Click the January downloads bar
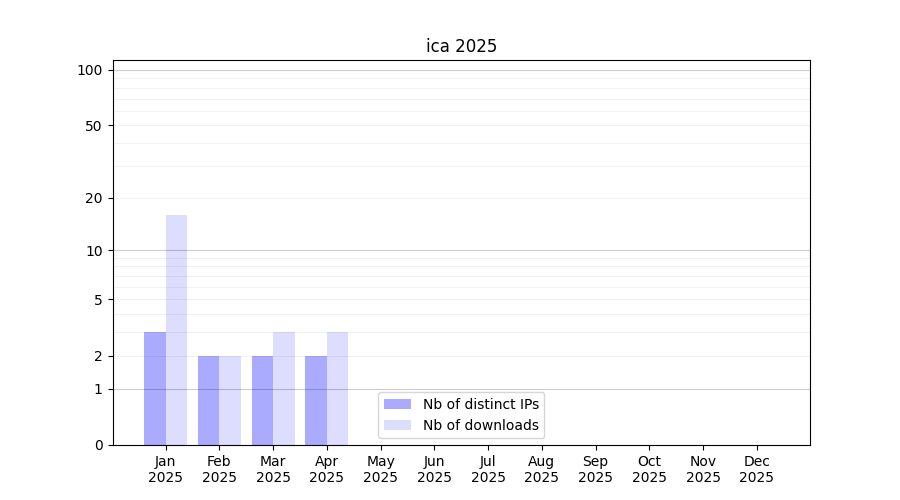This screenshot has height=500, width=900. (176, 330)
